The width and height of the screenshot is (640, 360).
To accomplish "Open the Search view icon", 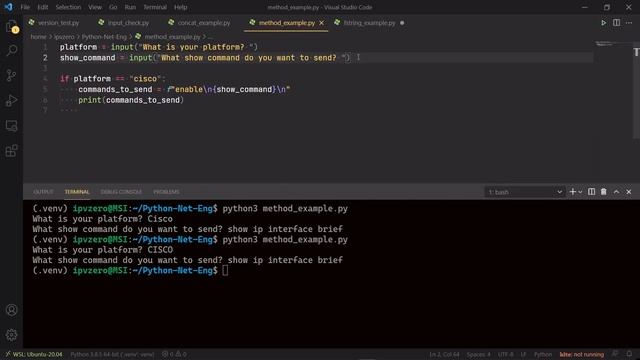I will (11, 51).
